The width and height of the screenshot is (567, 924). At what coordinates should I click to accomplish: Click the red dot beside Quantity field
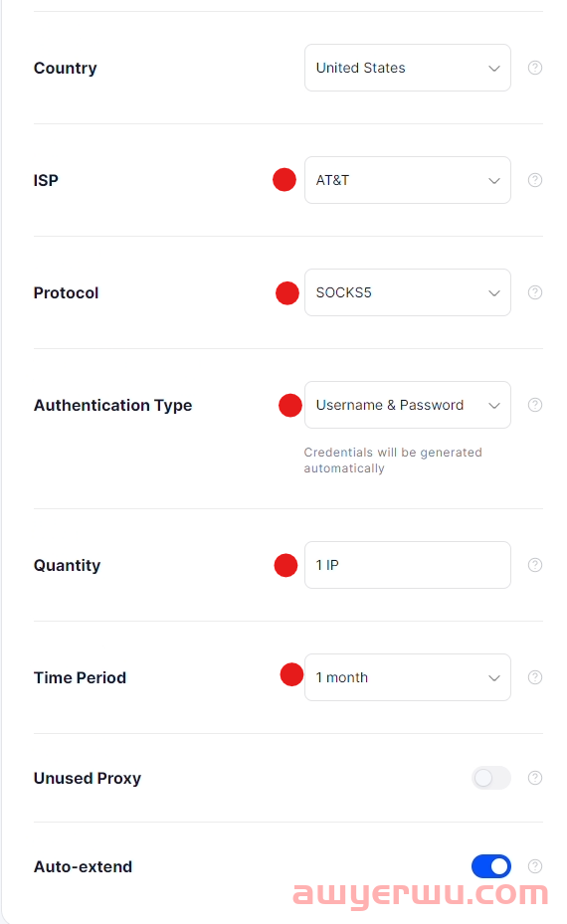pos(285,565)
